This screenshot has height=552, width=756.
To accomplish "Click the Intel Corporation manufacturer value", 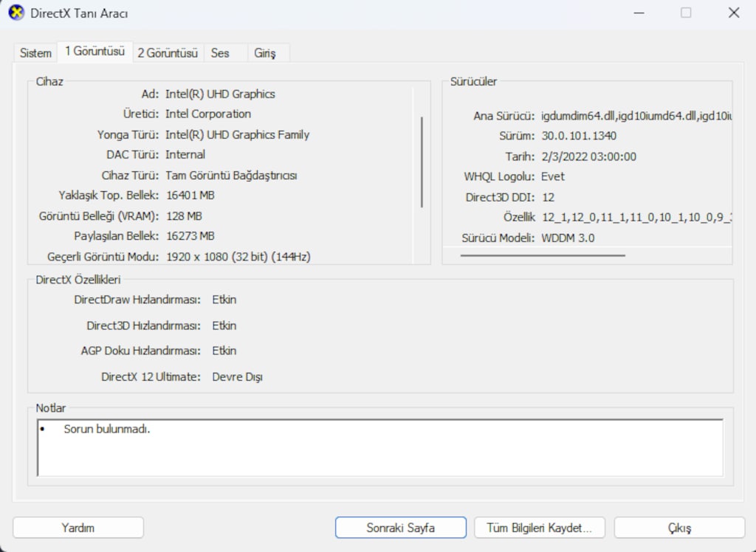I will 208,114.
